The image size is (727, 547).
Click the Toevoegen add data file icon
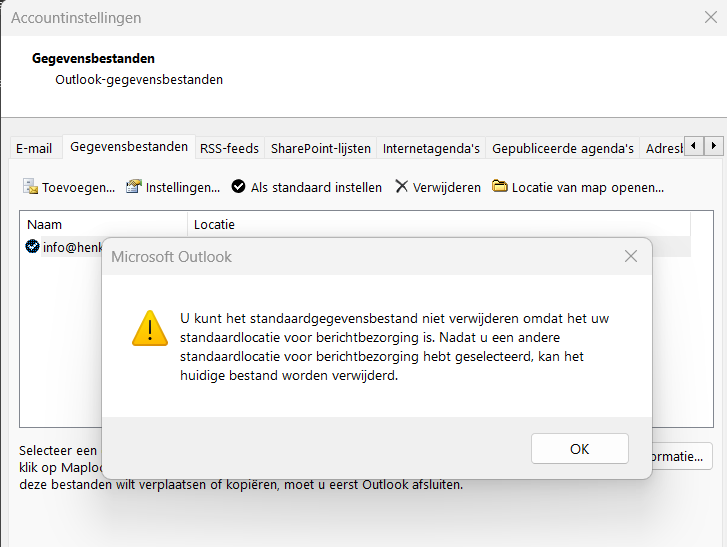point(31,187)
